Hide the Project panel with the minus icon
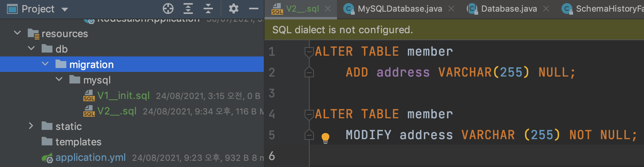The height and width of the screenshot is (167, 644). tap(254, 9)
